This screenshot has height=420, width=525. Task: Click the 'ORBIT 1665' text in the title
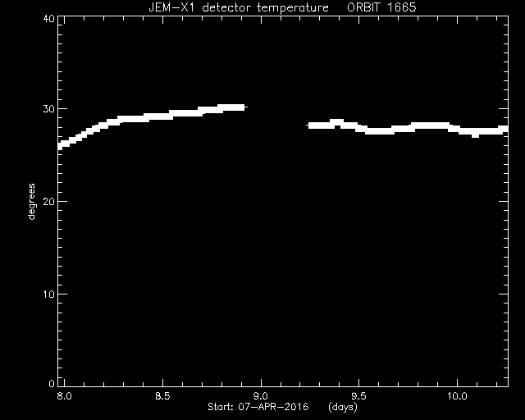tap(381, 7)
